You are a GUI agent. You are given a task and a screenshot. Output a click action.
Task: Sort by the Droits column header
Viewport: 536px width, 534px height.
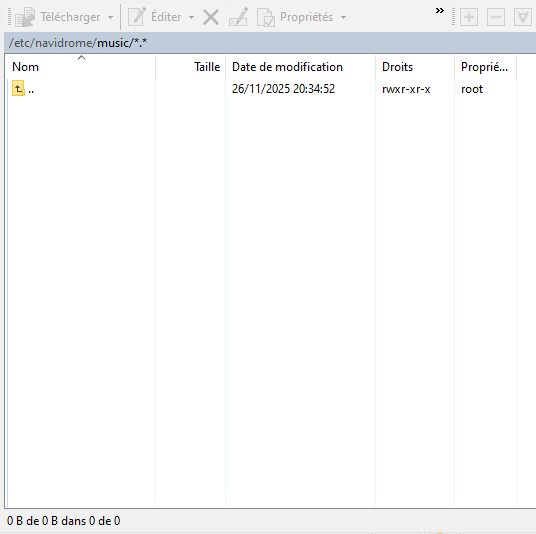click(x=415, y=67)
